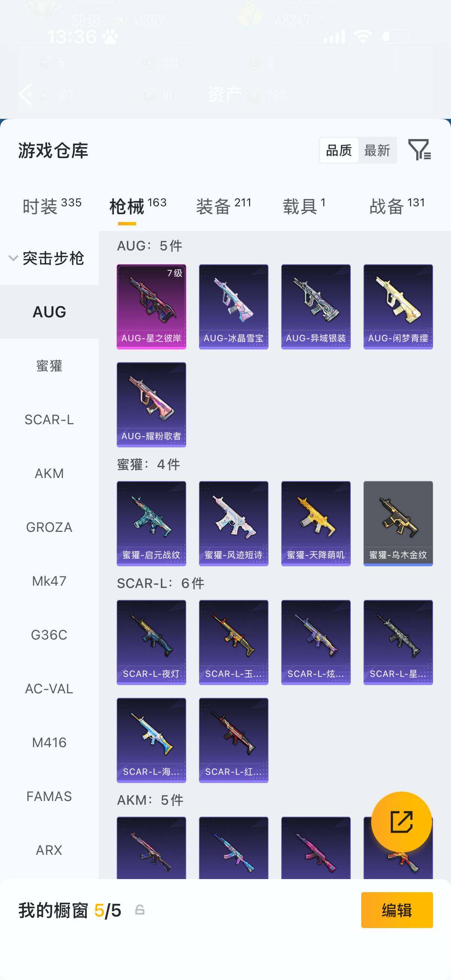Open the SCAR-L-夜灯 skin icon
Viewport: 451px width, 980px height.
coord(151,642)
